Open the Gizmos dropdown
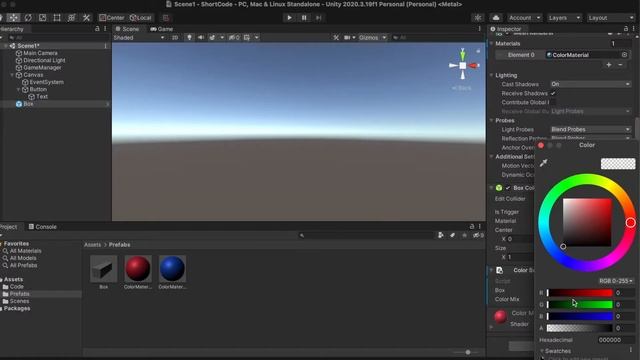This screenshot has width=640, height=360. [372, 38]
